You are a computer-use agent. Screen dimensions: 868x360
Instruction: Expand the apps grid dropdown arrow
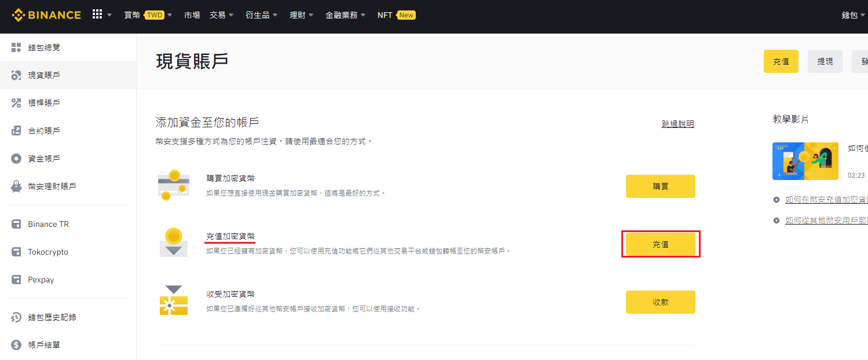(x=109, y=15)
